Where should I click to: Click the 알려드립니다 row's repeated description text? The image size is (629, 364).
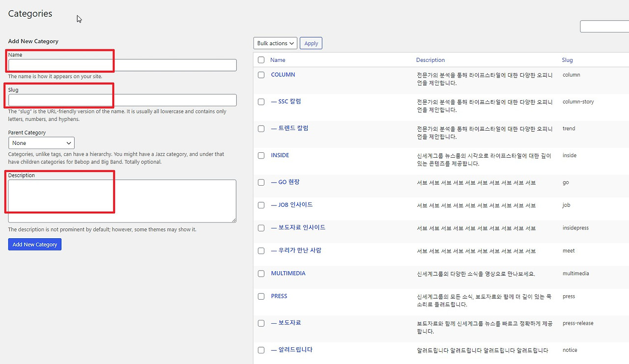point(482,350)
